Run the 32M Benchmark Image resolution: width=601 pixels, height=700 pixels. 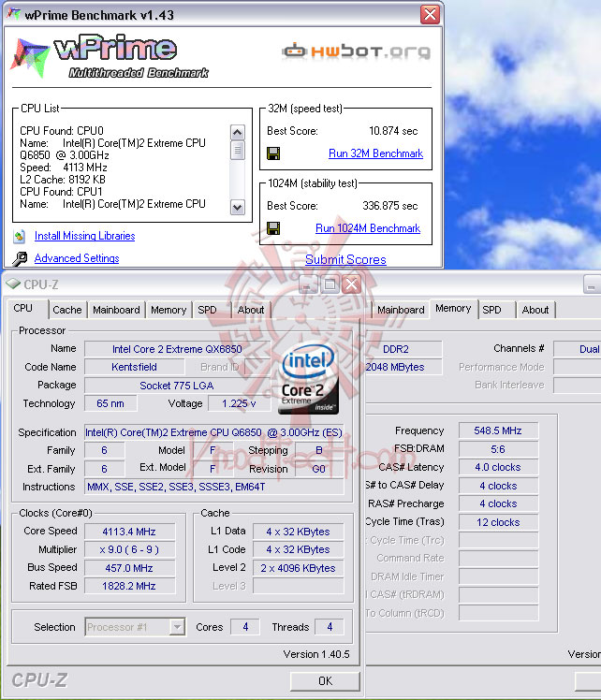pyautogui.click(x=375, y=153)
